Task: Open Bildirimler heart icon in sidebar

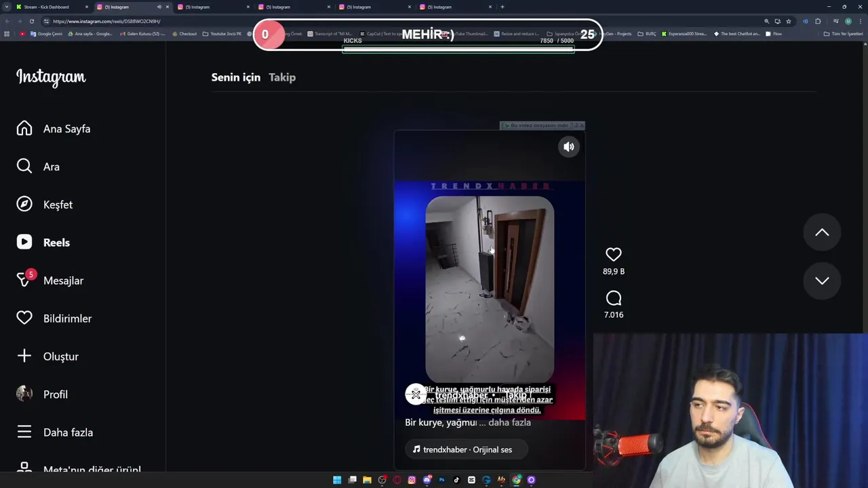Action: [24, 319]
